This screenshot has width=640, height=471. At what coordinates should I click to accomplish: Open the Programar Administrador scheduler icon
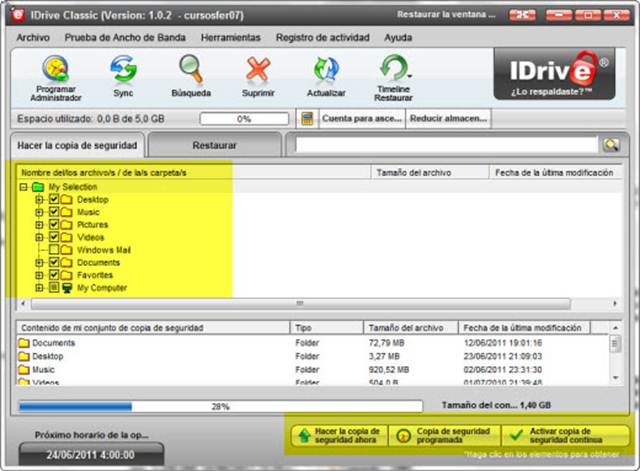56,69
